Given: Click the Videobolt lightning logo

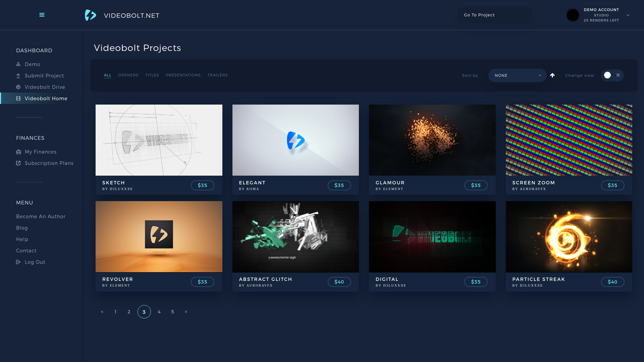Looking at the screenshot, I should click(91, 15).
